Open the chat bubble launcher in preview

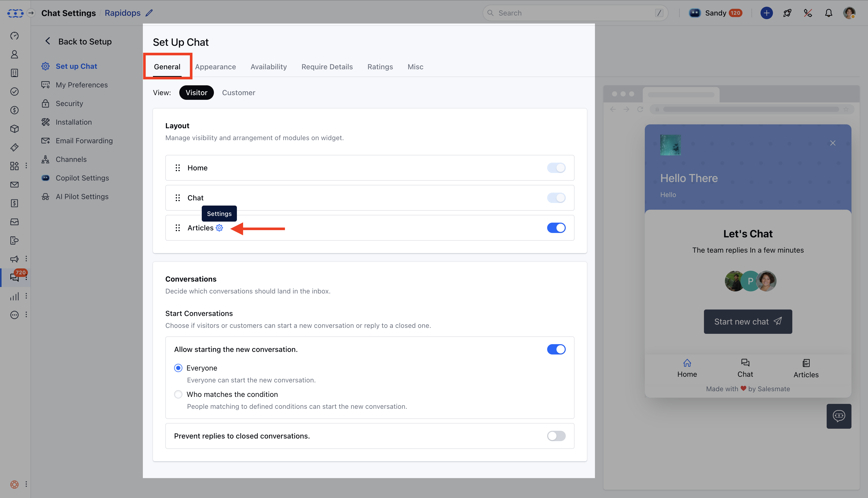pyautogui.click(x=839, y=416)
